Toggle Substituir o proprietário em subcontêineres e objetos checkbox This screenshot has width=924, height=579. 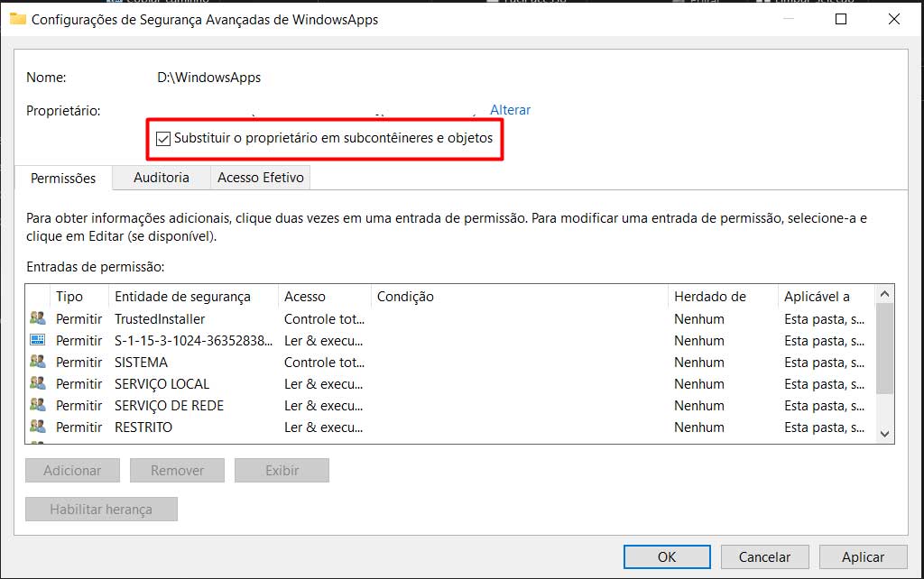pos(163,138)
